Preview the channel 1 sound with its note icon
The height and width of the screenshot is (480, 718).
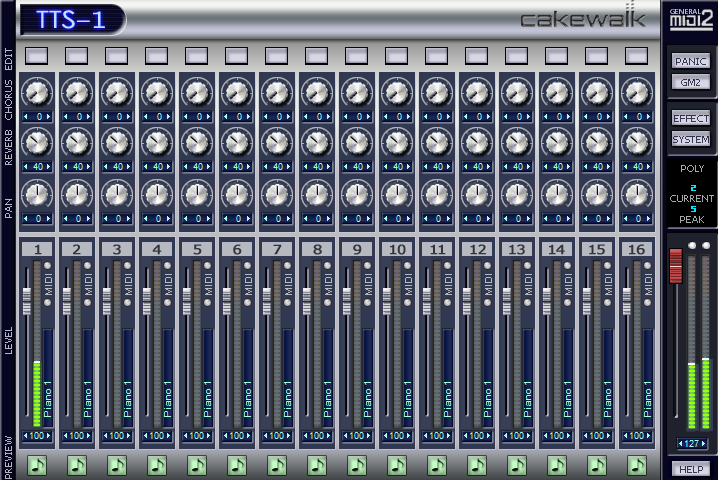(x=37, y=465)
